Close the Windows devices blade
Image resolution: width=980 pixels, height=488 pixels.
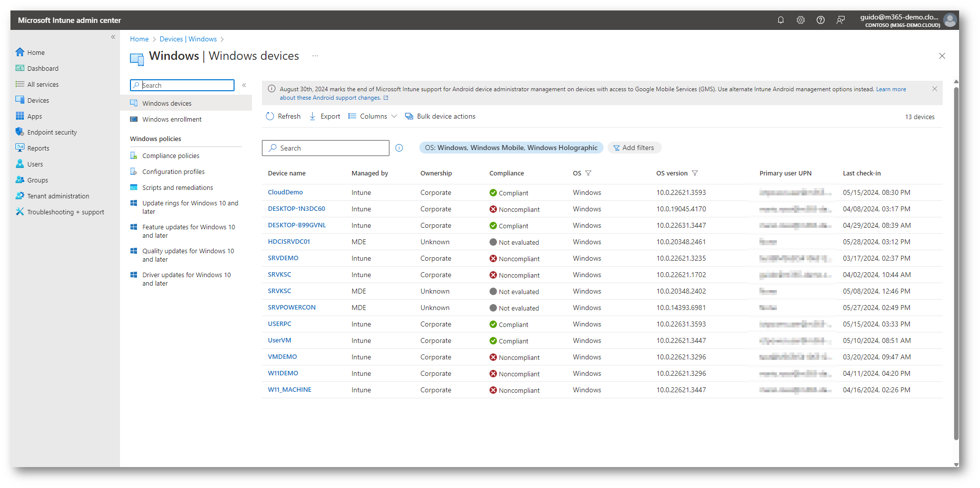[942, 56]
